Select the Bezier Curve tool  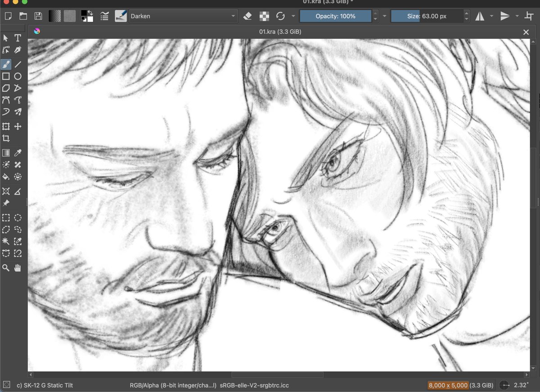click(6, 100)
